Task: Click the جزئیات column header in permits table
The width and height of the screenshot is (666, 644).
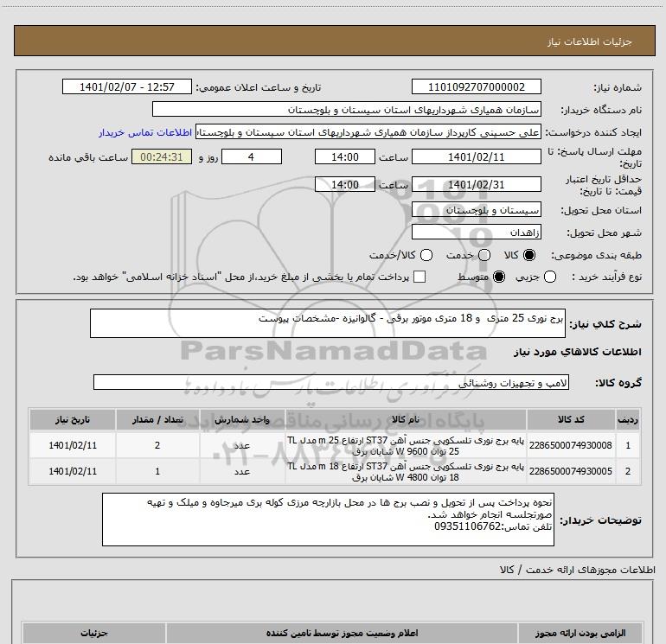Action: [x=94, y=633]
